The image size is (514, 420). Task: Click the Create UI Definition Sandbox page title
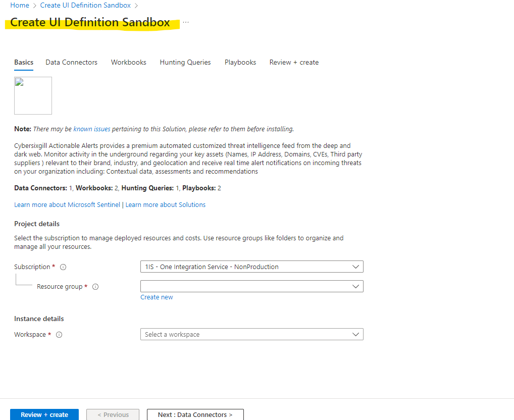tap(90, 22)
